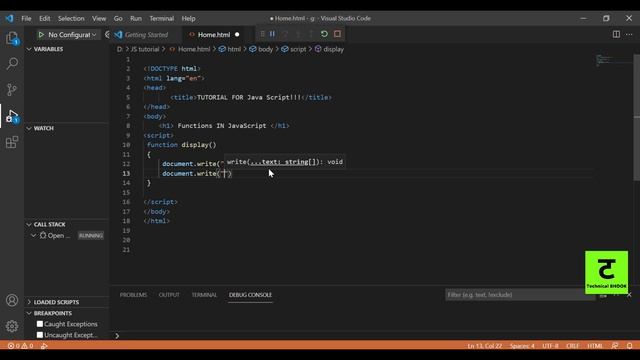Click the errors and warnings count in status bar
This screenshot has width=640, height=360.
pyautogui.click(x=20, y=346)
